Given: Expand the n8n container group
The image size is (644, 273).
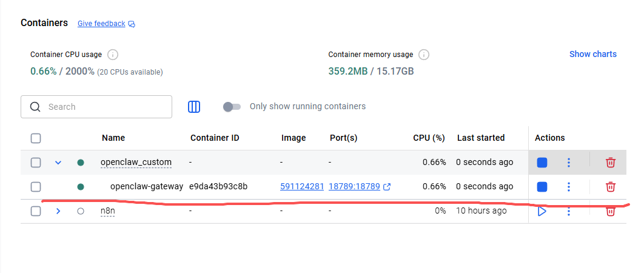Looking at the screenshot, I should pyautogui.click(x=58, y=211).
